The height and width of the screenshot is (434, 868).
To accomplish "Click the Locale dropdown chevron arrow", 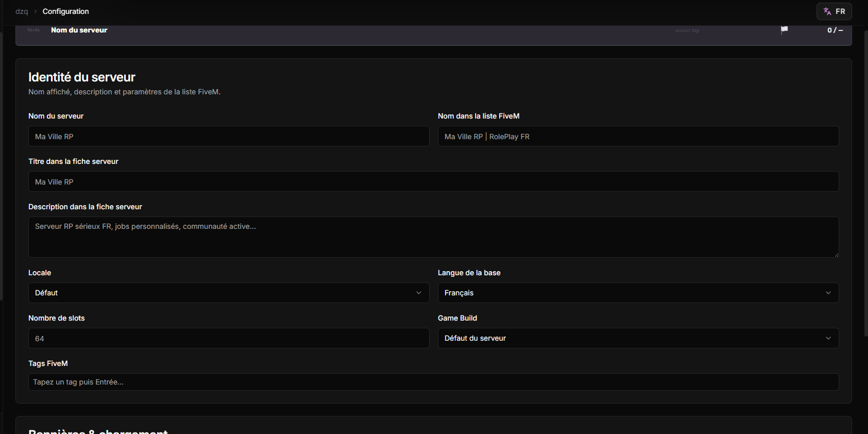I will pyautogui.click(x=419, y=293).
